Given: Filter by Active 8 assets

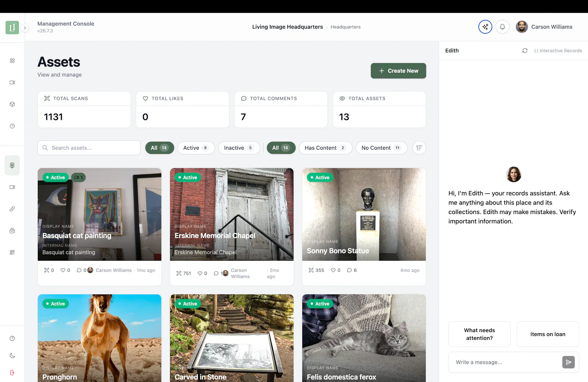Looking at the screenshot, I should (196, 148).
